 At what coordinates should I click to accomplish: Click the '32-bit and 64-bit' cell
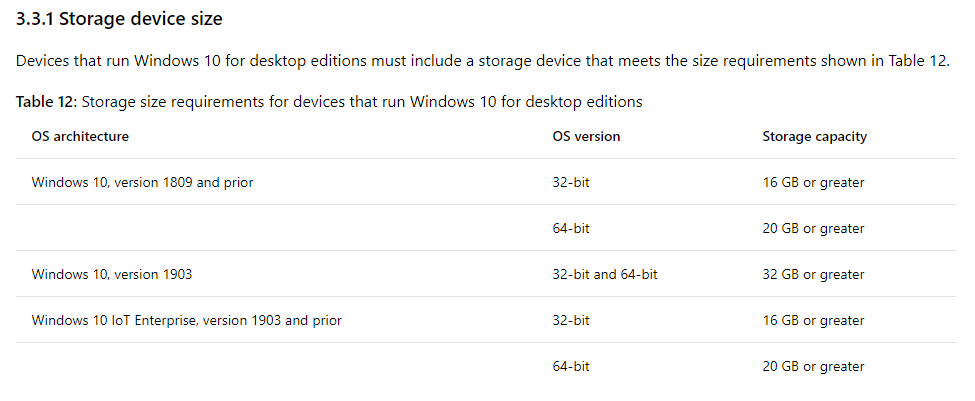[604, 274]
